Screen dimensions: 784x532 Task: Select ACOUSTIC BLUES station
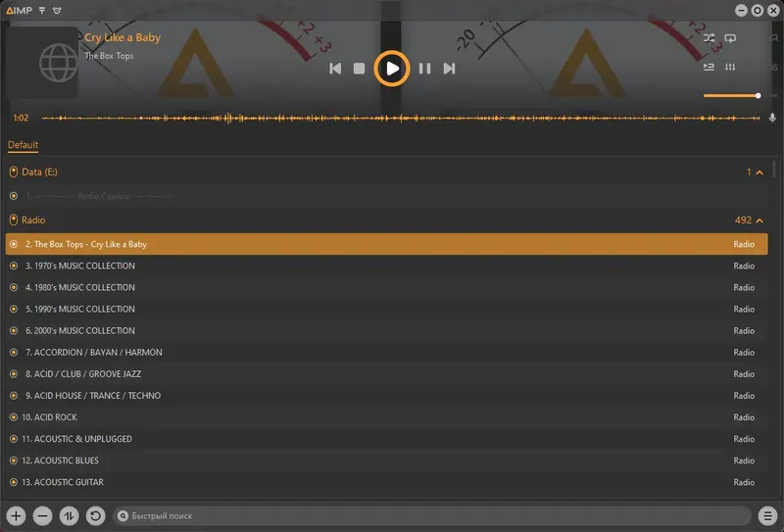(386, 460)
